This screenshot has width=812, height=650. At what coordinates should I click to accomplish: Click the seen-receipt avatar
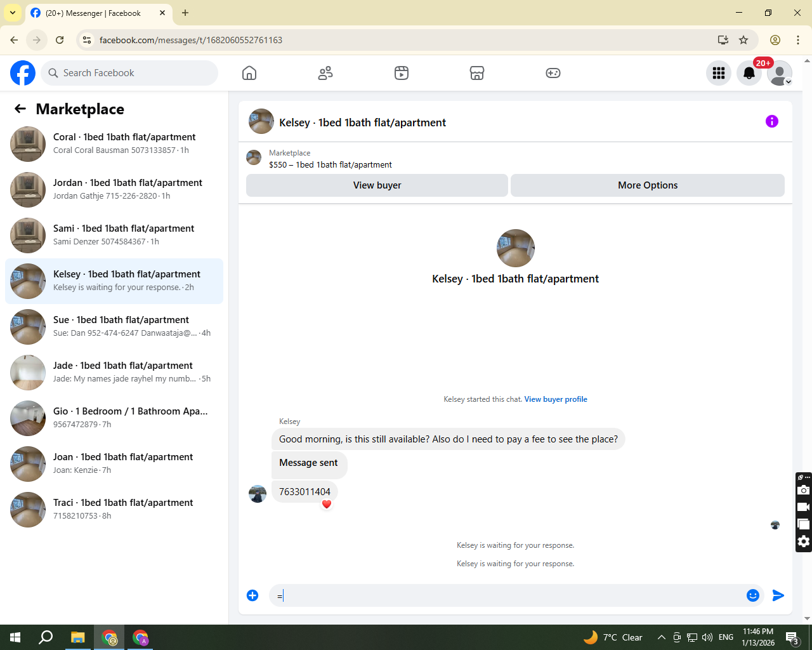pos(775,525)
